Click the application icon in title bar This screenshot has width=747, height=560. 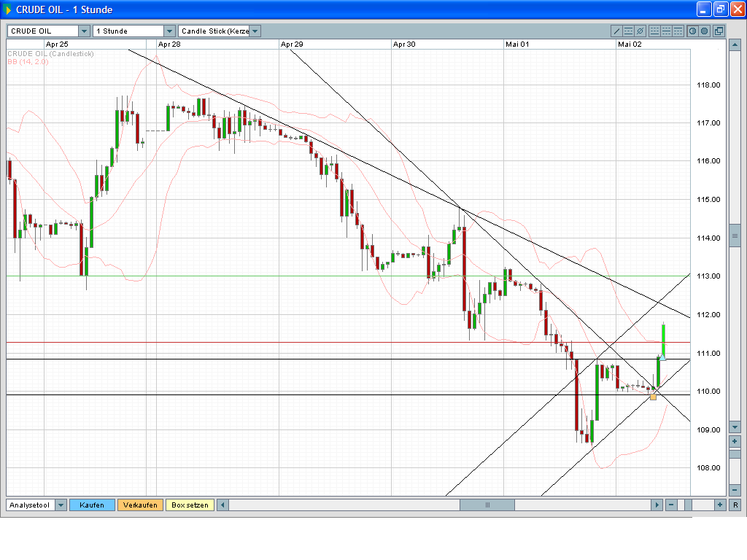coord(7,9)
